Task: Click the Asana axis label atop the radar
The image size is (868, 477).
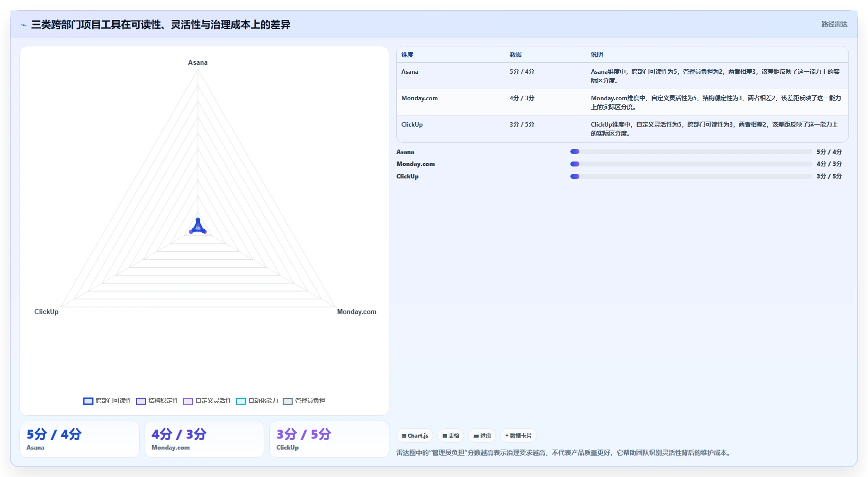Action: click(198, 63)
